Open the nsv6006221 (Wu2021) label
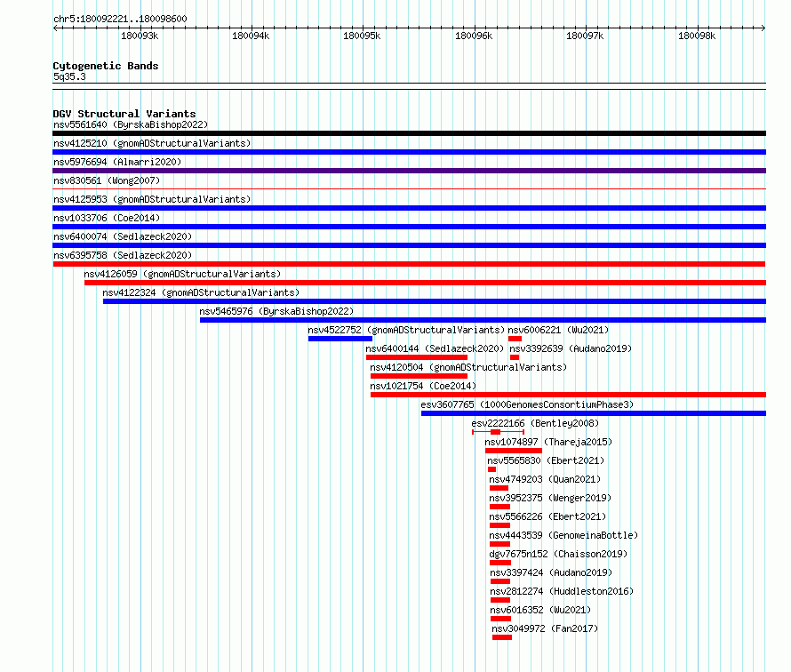The width and height of the screenshot is (791, 672). click(x=558, y=330)
